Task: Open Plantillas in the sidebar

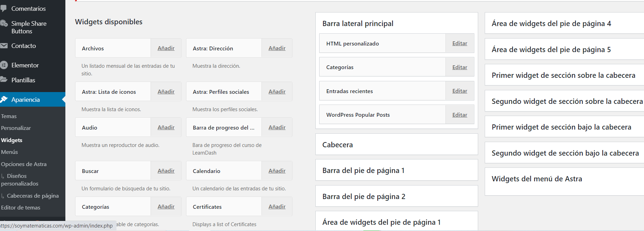Action: [x=23, y=80]
